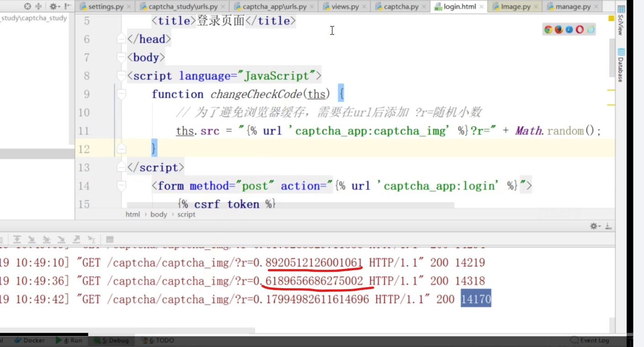The height and width of the screenshot is (347, 644).
Task: Close the login.html tab
Action: coord(482,7)
